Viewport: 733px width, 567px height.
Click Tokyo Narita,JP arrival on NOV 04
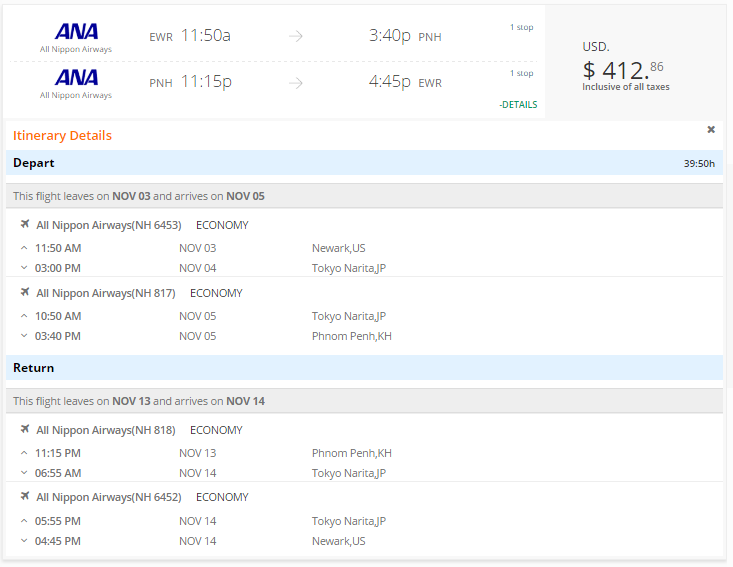pos(349,268)
